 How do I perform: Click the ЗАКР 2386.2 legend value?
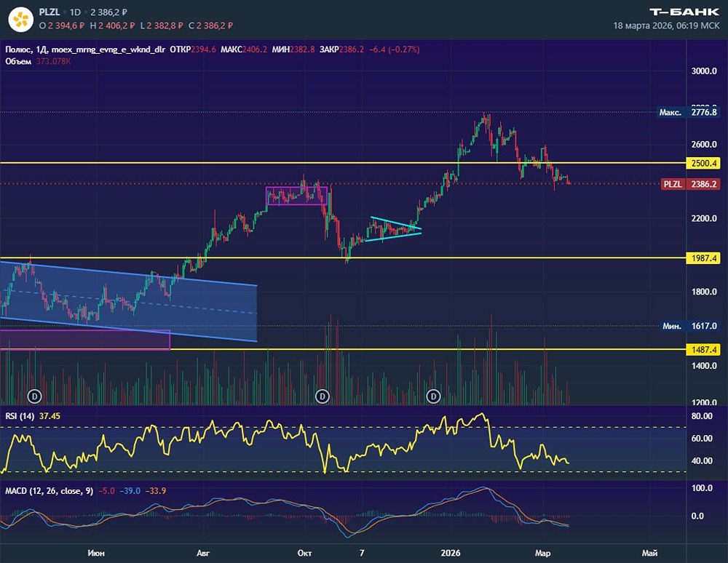341,49
